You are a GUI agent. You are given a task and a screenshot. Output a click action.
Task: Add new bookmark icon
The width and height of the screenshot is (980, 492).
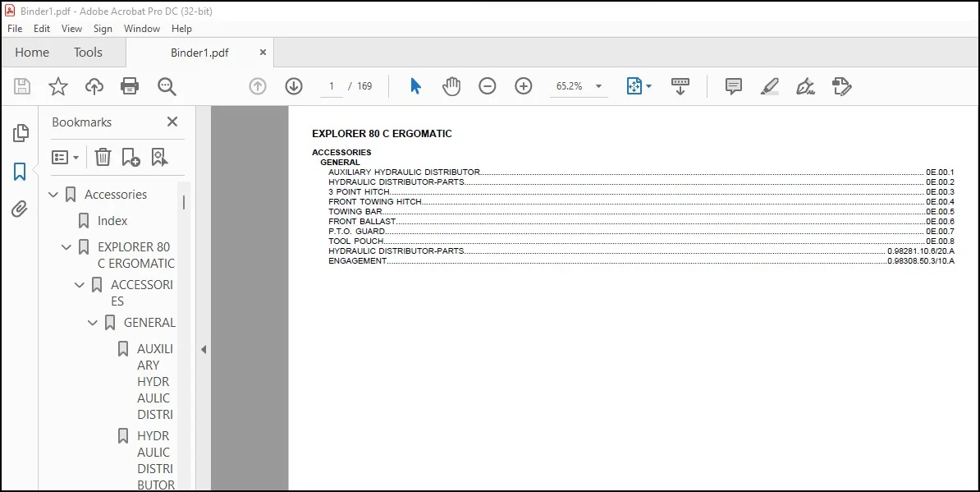click(131, 157)
